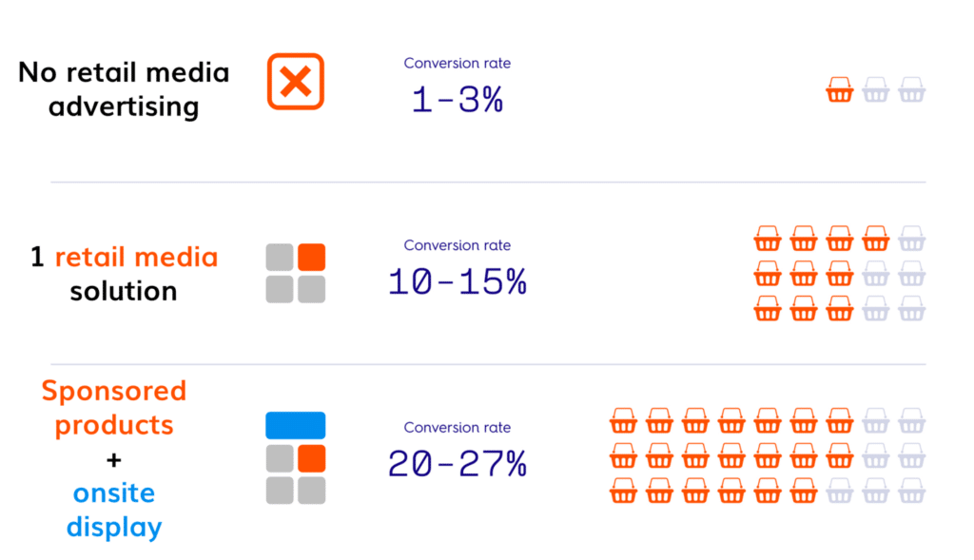Click the bottom-right grey basket in 20-27% group
This screenshot has height=560, width=974.
coord(912,492)
